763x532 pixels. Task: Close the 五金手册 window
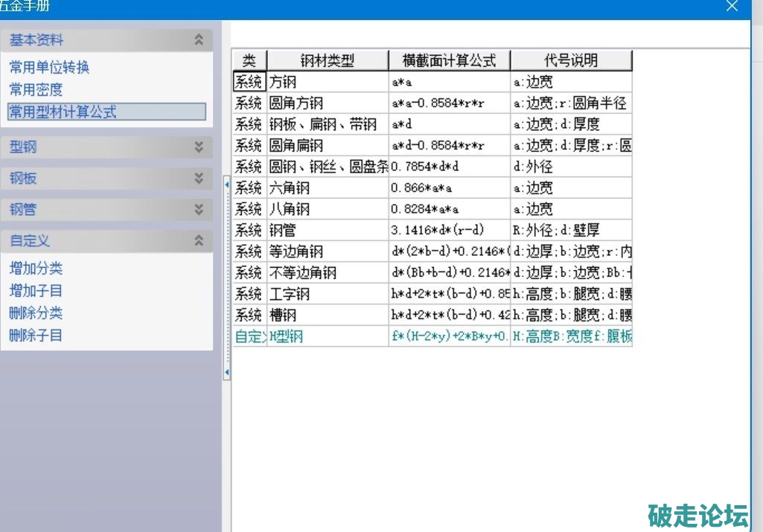pyautogui.click(x=732, y=6)
